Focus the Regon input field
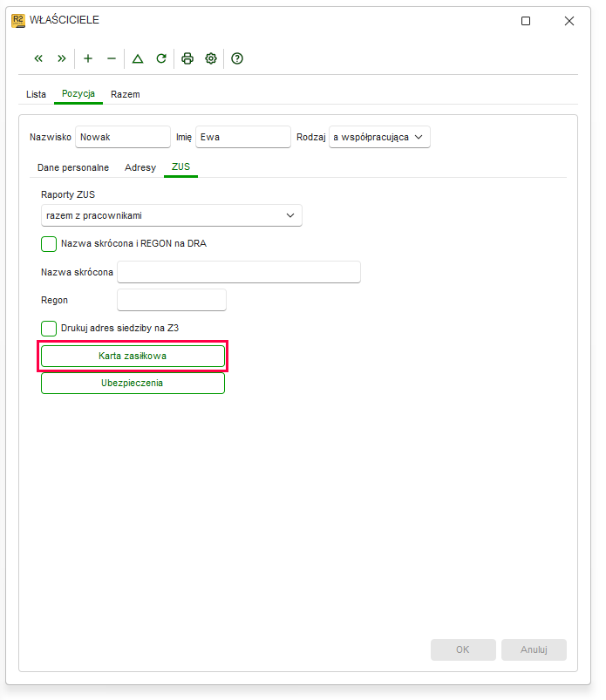606x700 pixels. click(172, 300)
